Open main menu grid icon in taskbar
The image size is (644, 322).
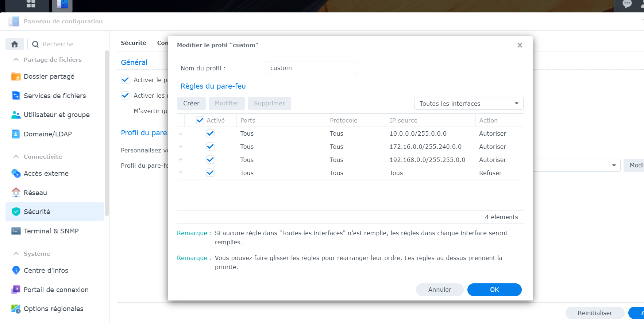tap(31, 4)
